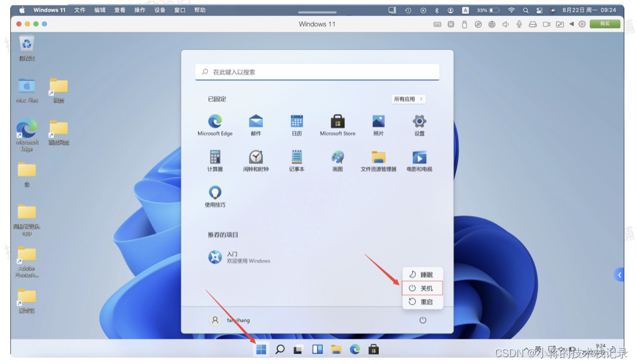
Task: Click the network globe icon in Parallels toolbar
Action: 492,24
